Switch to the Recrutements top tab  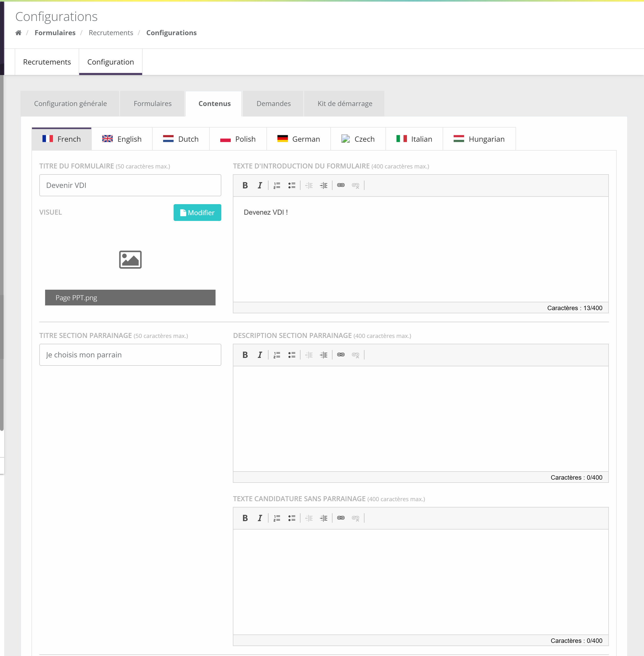[47, 62]
